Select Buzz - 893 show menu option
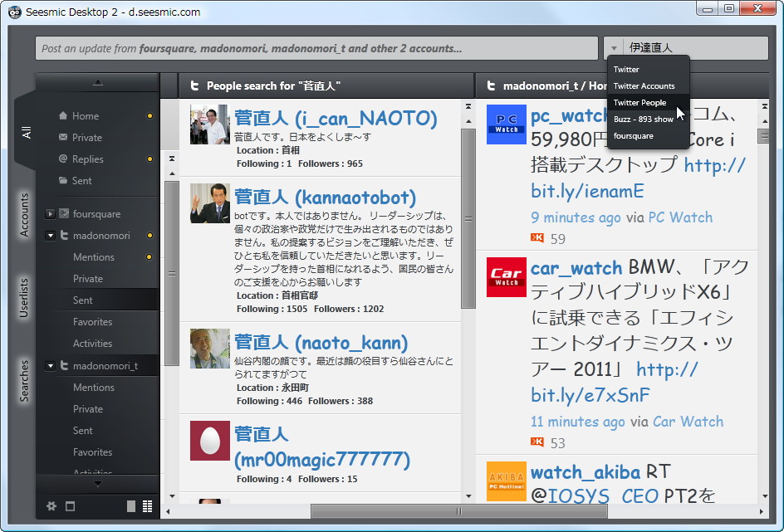 [x=644, y=119]
